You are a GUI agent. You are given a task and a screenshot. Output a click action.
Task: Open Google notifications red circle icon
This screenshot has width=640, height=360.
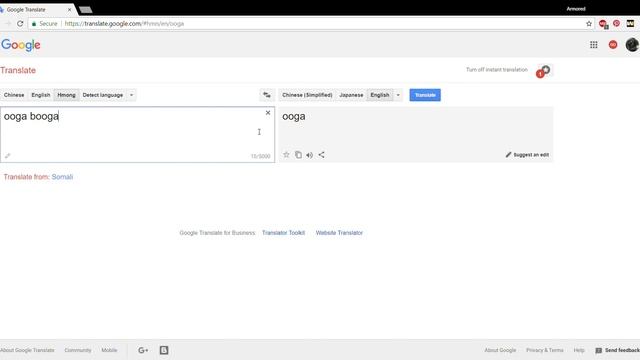point(613,45)
